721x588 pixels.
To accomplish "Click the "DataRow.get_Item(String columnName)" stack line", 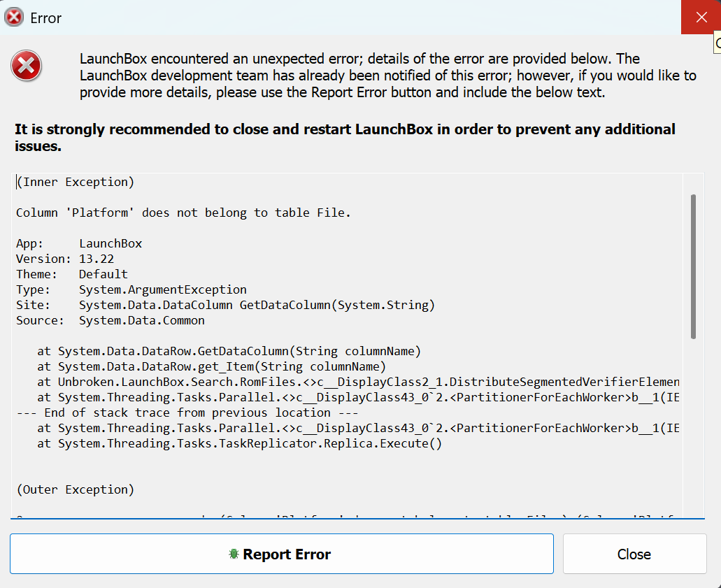I will click(x=211, y=366).
